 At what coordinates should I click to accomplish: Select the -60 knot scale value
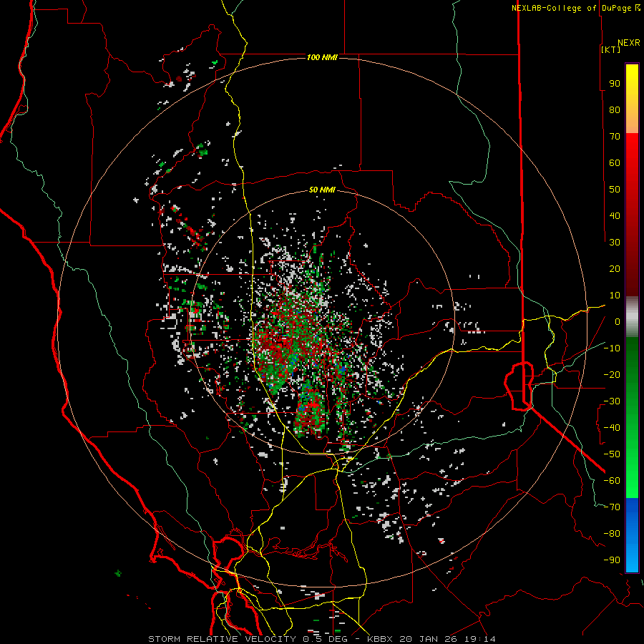[612, 481]
